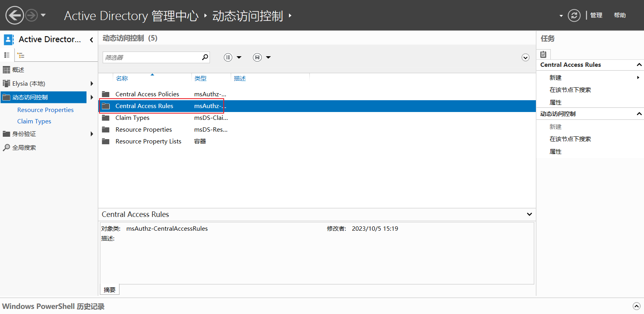Collapse the 动态访问控制 tasks section
644x314 pixels.
639,114
